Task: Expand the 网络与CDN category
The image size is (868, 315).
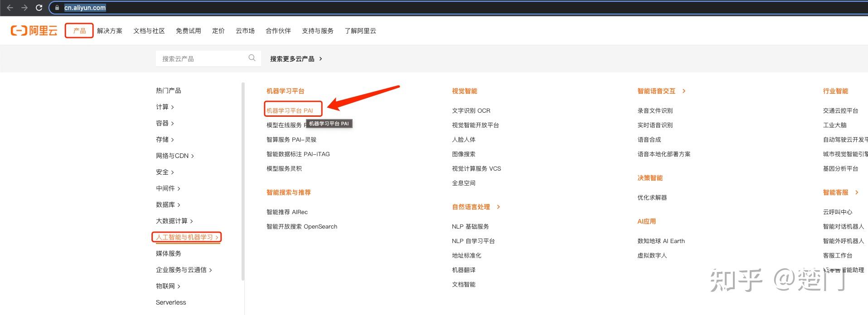Action: tap(175, 156)
